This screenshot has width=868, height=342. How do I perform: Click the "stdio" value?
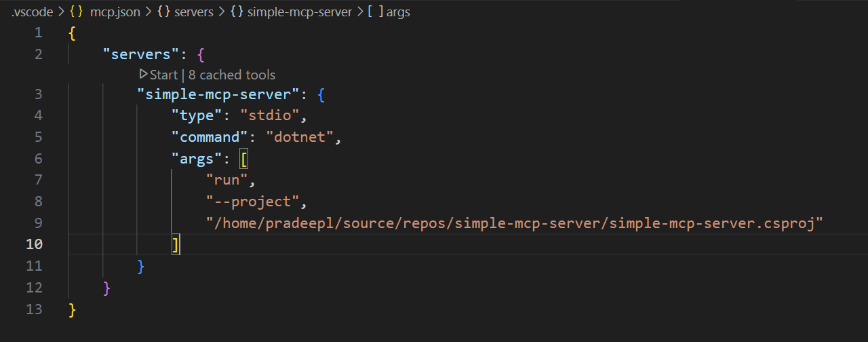pos(270,115)
